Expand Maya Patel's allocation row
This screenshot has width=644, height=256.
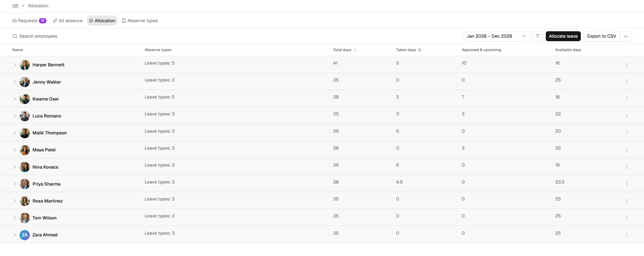coord(15,150)
